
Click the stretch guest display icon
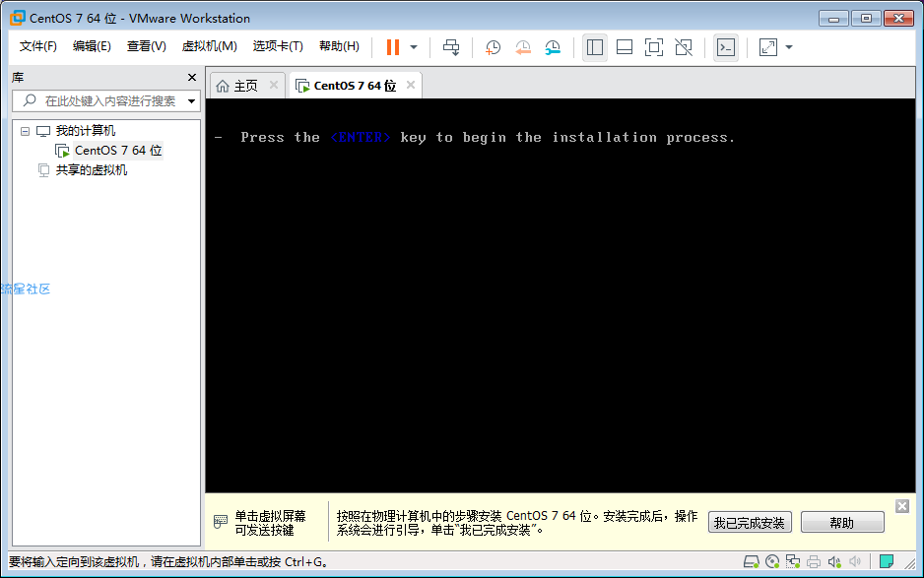767,47
